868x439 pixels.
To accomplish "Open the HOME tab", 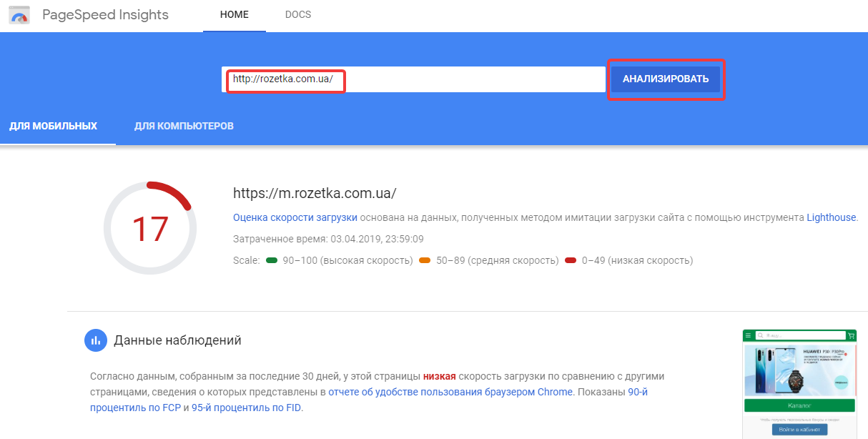I will tap(235, 15).
